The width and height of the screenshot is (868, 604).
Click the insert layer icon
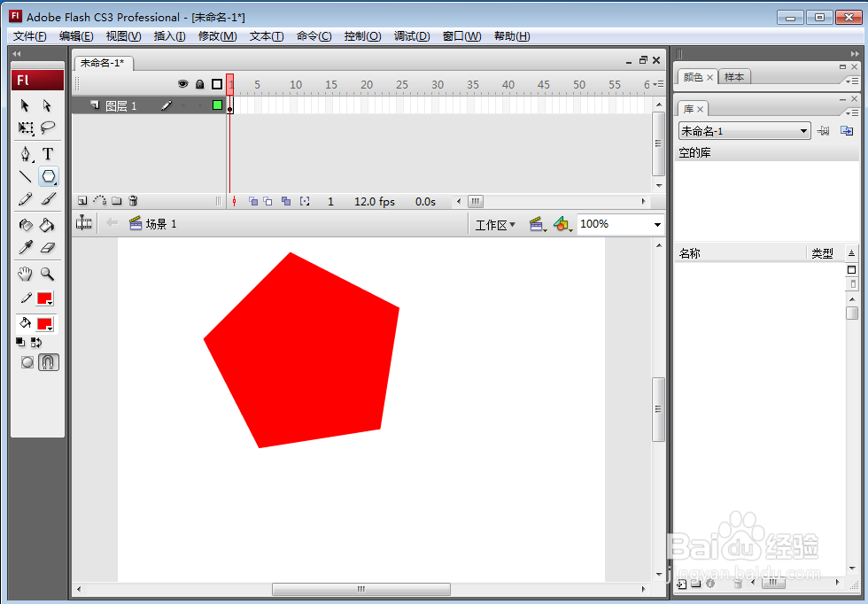(82, 200)
